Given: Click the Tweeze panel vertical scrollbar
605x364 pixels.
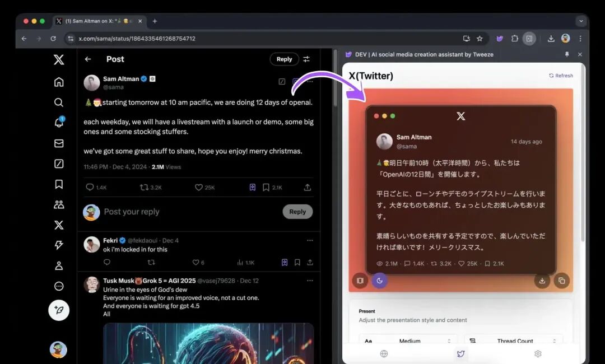Looking at the screenshot, I should (x=582, y=154).
